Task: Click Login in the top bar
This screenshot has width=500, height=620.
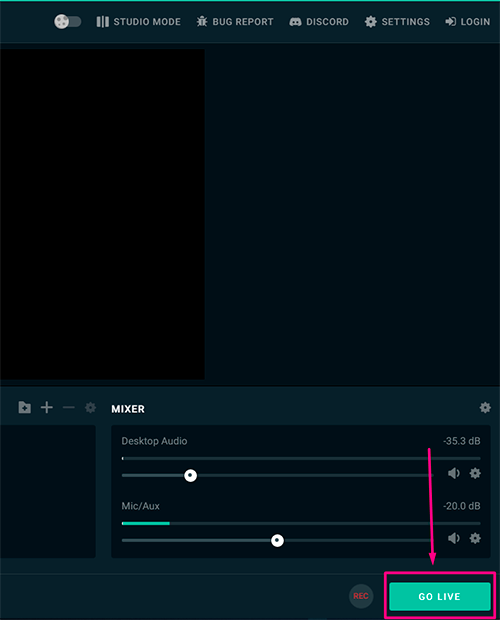Action: coord(468,22)
